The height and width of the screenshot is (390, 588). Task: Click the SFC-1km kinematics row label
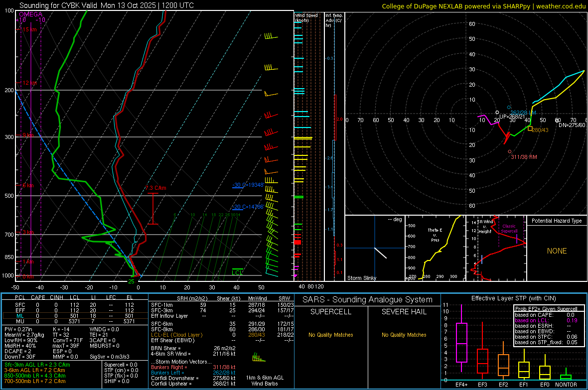pyautogui.click(x=161, y=305)
